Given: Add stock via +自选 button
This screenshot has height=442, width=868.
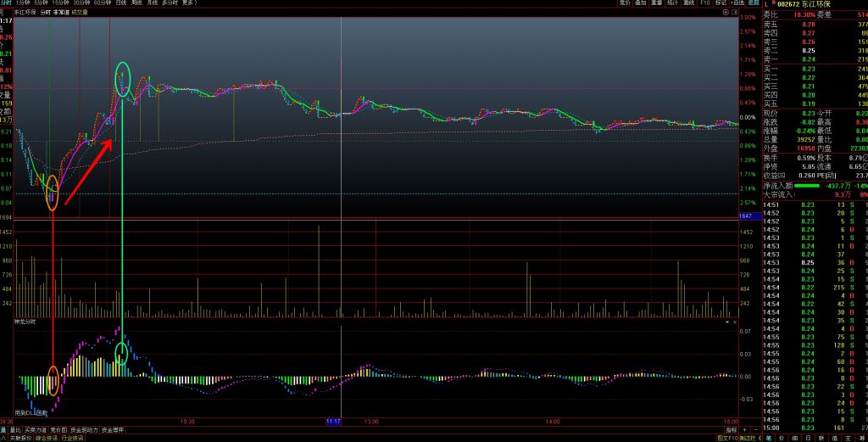Looking at the screenshot, I should pos(737,3).
